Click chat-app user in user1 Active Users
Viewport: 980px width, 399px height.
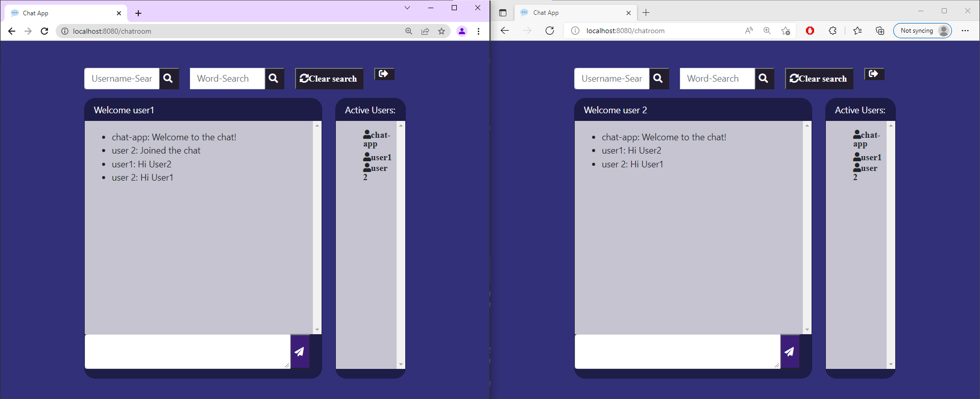377,139
